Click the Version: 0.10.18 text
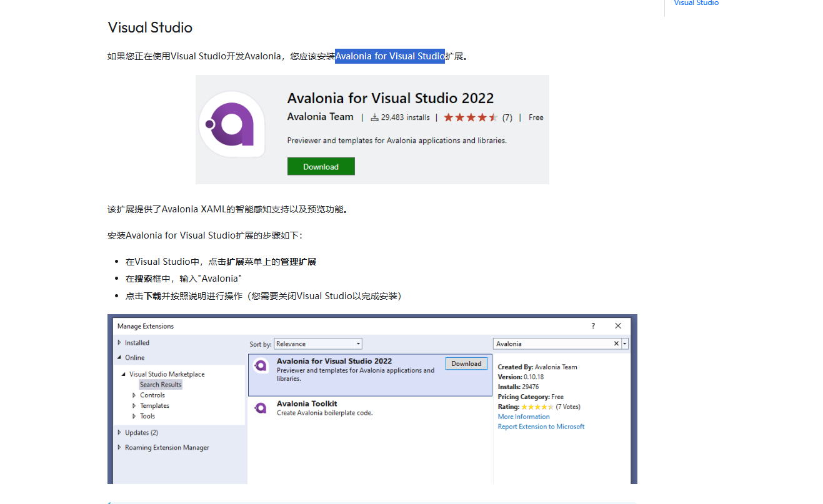The width and height of the screenshot is (823, 504). pos(521,377)
